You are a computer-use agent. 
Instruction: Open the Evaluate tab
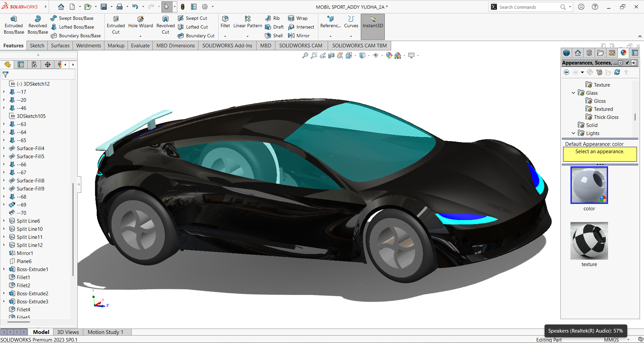(140, 46)
